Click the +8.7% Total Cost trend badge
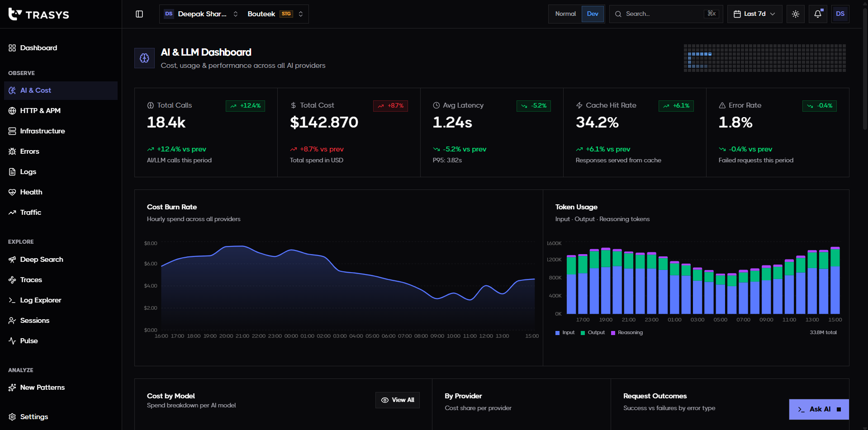The width and height of the screenshot is (868, 430). (x=391, y=106)
